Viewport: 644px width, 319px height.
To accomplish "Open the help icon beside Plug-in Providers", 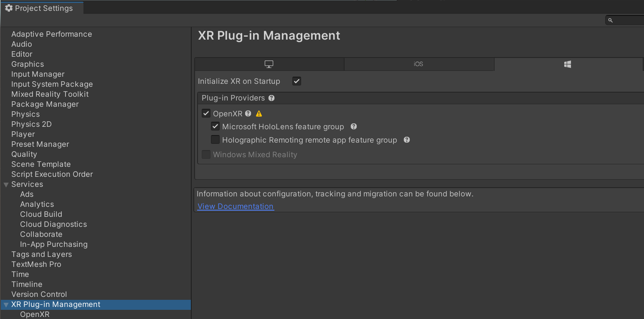I will pos(271,98).
